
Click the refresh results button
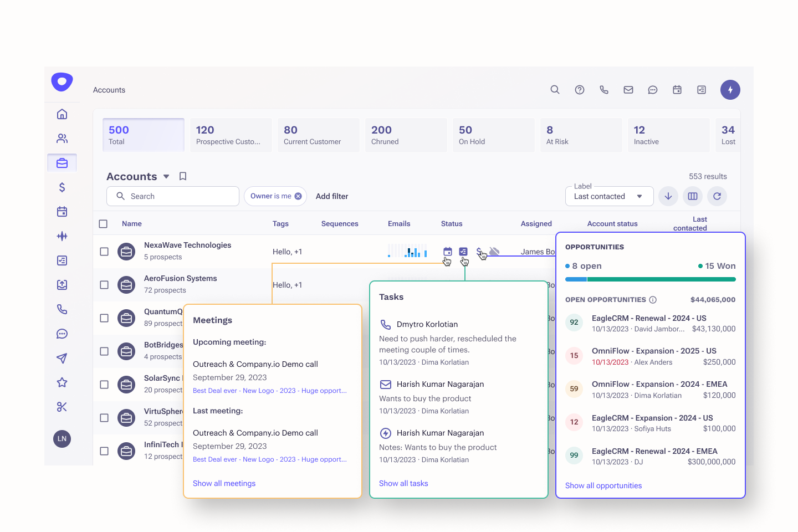pos(717,196)
